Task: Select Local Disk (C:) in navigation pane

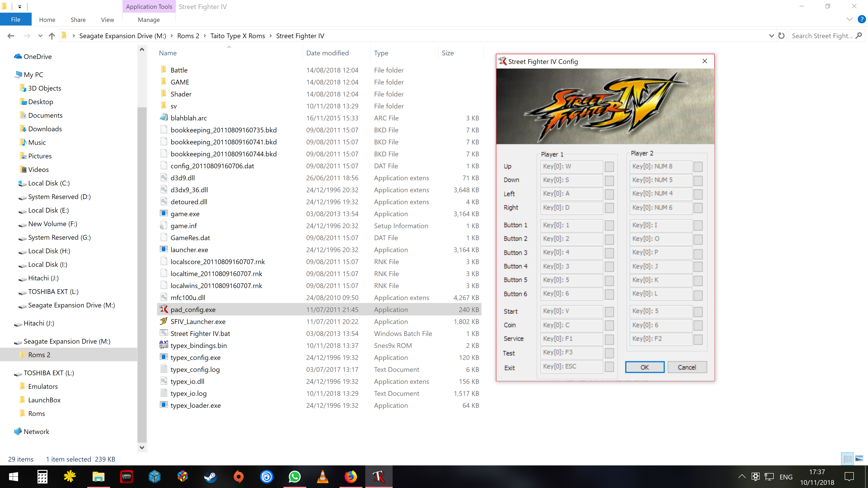Action: pyautogui.click(x=49, y=183)
